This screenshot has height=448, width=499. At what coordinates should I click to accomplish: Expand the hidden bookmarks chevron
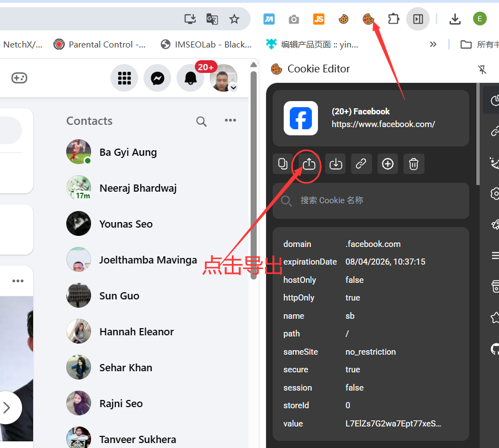pos(433,44)
